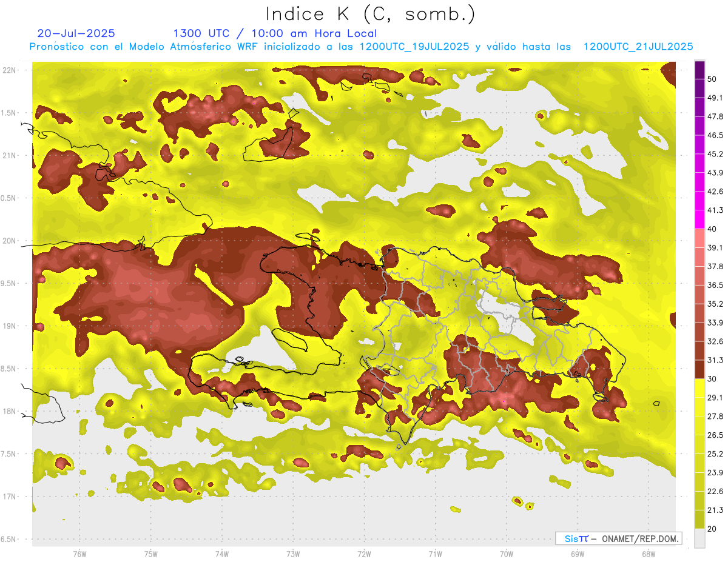Click the '25.2' color bar value
Image resolution: width=728 pixels, height=562 pixels.
pos(715,454)
